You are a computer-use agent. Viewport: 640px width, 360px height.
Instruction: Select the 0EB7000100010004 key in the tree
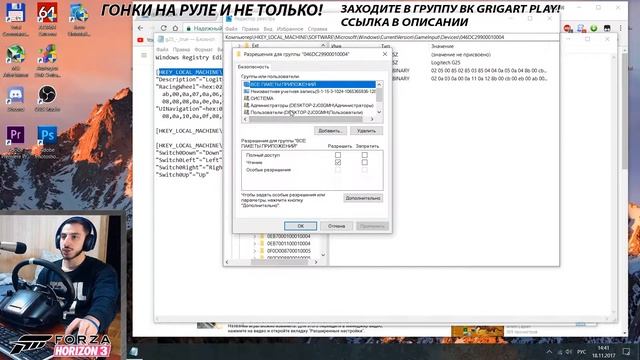click(289, 236)
